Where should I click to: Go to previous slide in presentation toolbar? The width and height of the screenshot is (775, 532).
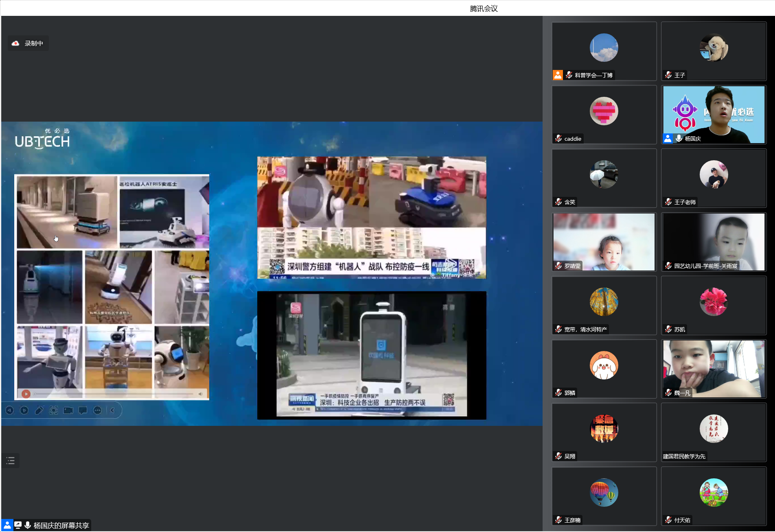point(10,410)
